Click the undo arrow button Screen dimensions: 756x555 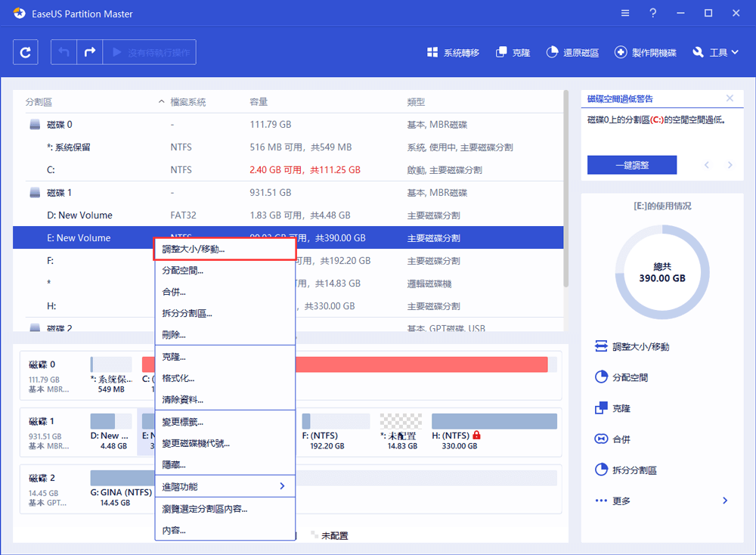pyautogui.click(x=64, y=52)
